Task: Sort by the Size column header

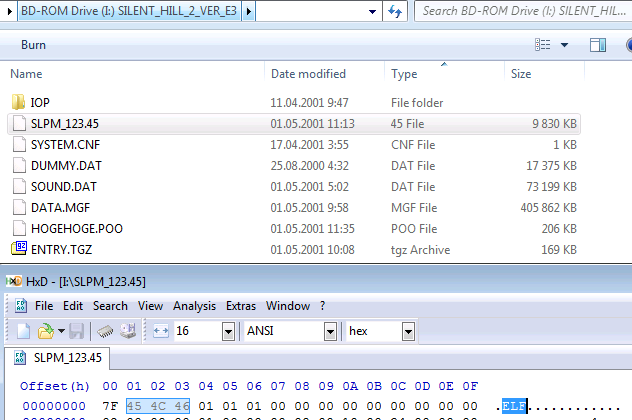Action: point(521,74)
